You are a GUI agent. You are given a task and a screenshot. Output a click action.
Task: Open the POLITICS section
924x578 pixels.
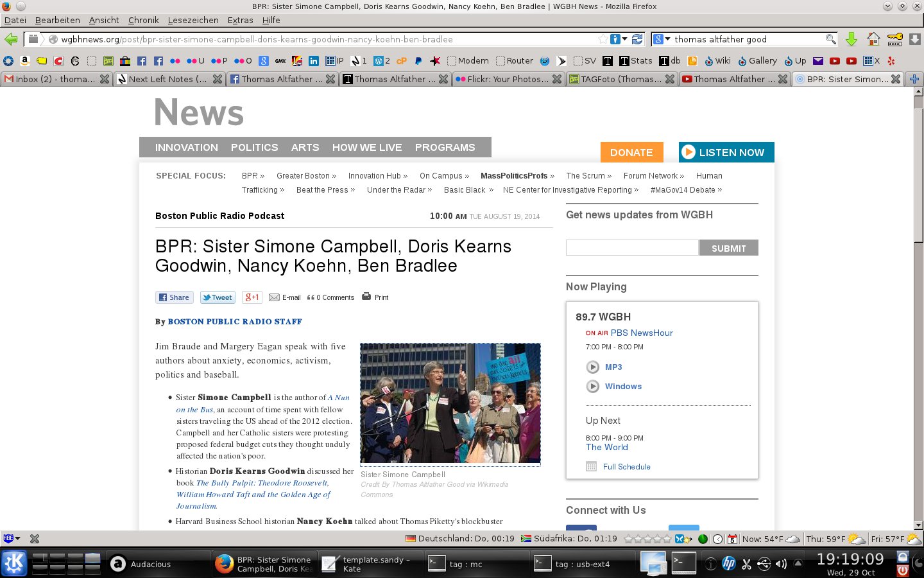[x=254, y=147]
